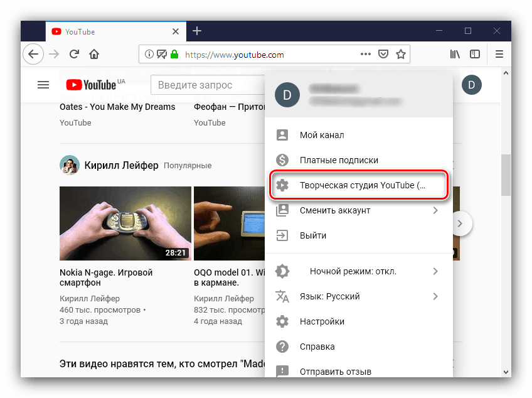Screen dimensions: 532x398
Task: Open Творческая студия YouTube entry
Action: [x=359, y=185]
